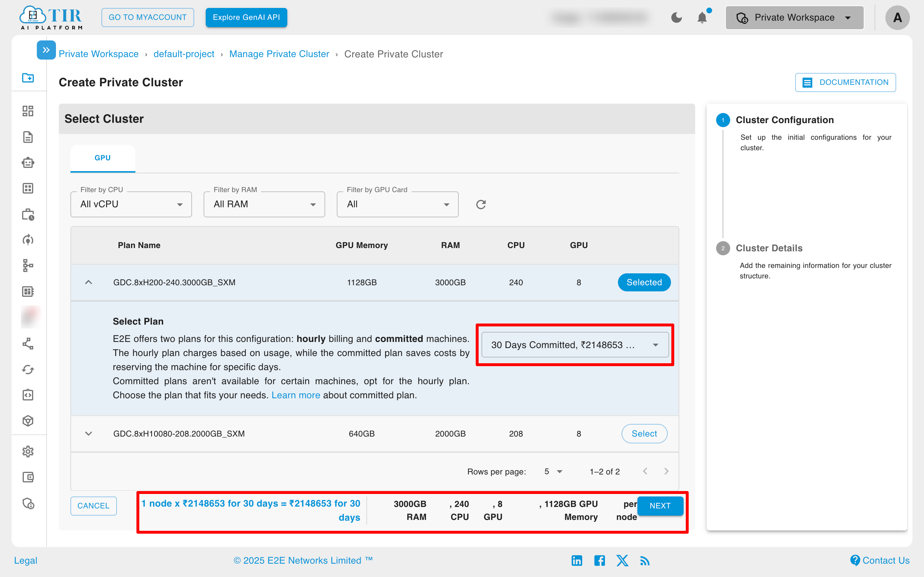The image size is (924, 577).
Task: Expand the sidebar with double-chevron button
Action: pos(46,50)
